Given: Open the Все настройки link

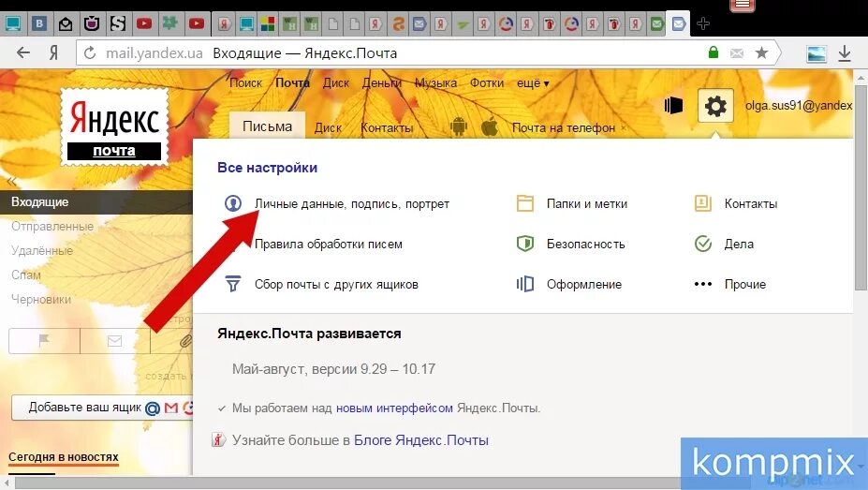Looking at the screenshot, I should point(268,167).
